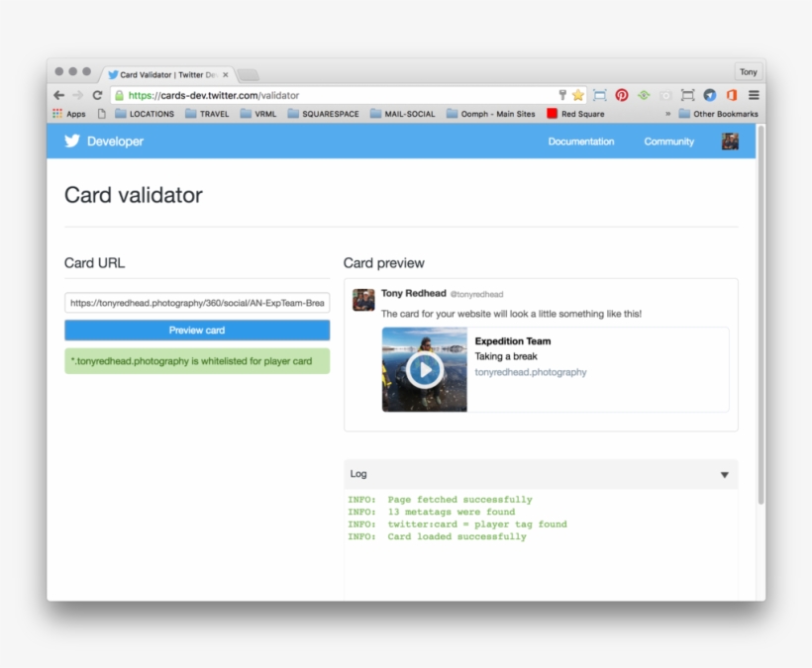This screenshot has height=668, width=812.
Task: Click the 'Taking a break' description
Action: 506,356
